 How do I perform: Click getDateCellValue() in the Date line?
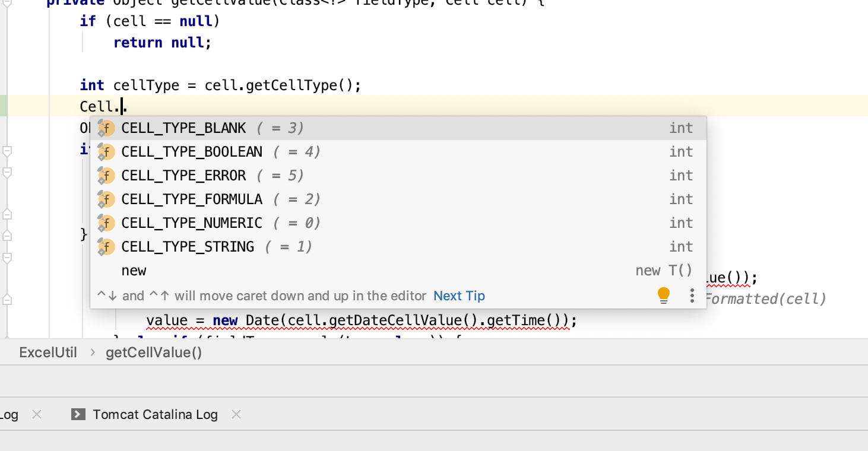403,320
